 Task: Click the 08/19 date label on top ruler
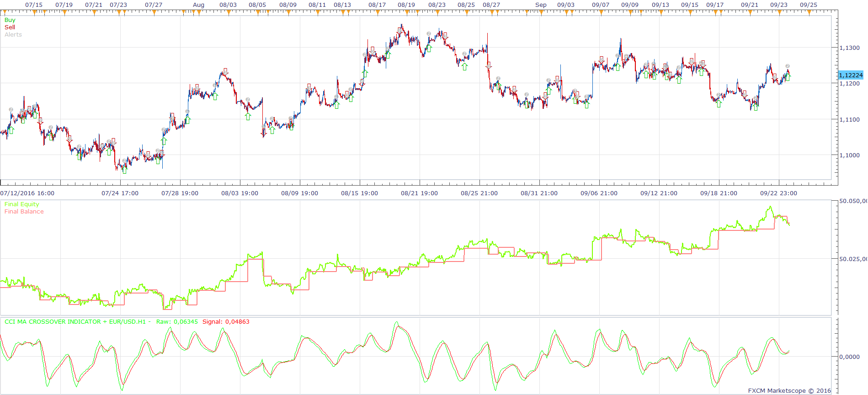[x=406, y=5]
